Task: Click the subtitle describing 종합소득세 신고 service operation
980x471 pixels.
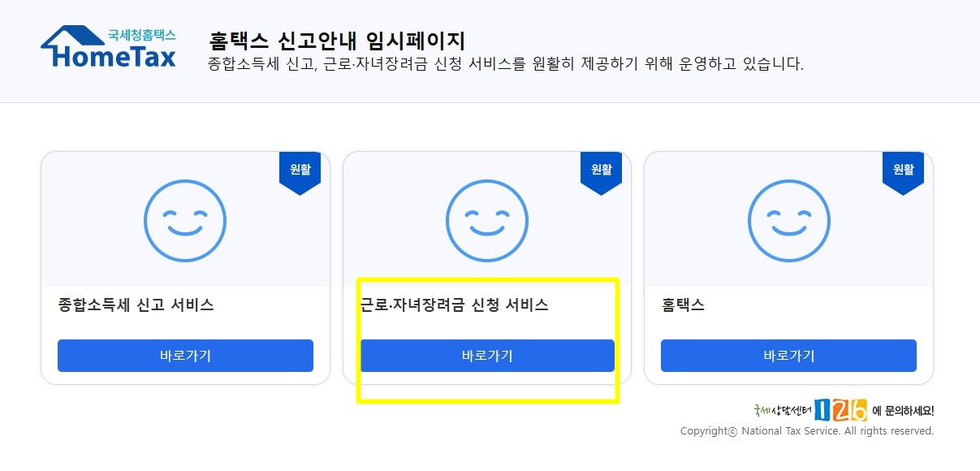Action: tap(506, 64)
